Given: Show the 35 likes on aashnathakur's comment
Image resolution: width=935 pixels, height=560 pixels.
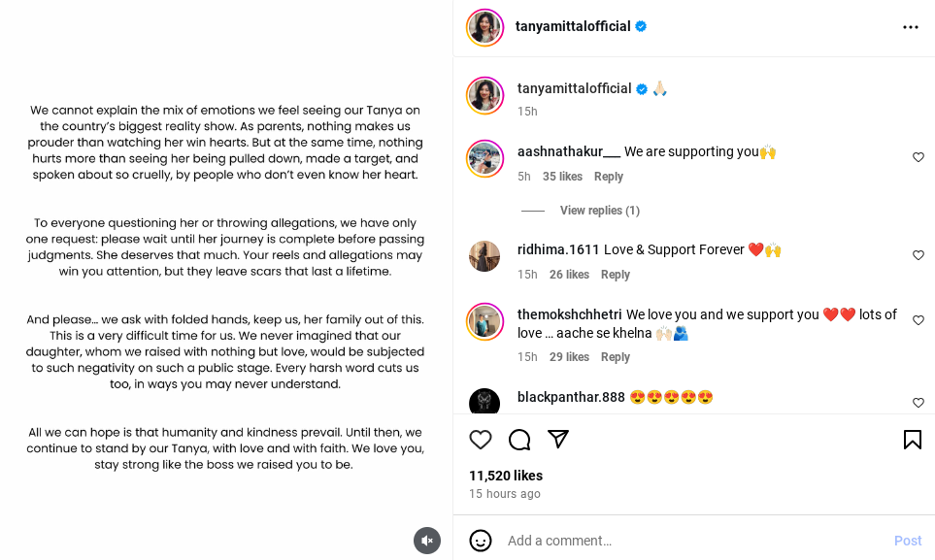Looking at the screenshot, I should pyautogui.click(x=562, y=177).
